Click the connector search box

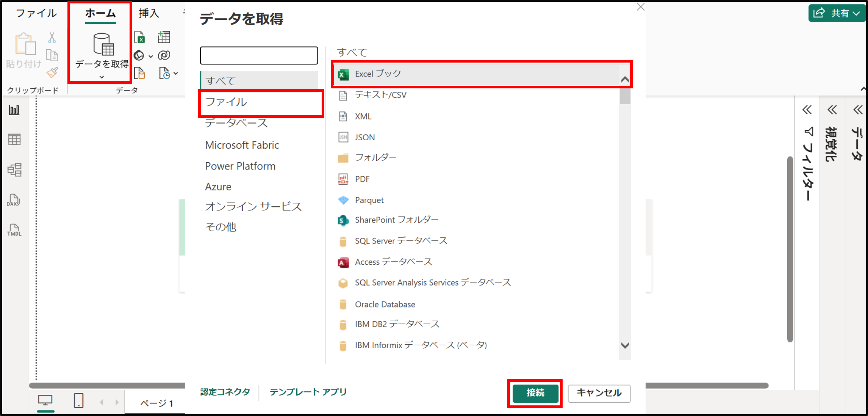tap(259, 56)
